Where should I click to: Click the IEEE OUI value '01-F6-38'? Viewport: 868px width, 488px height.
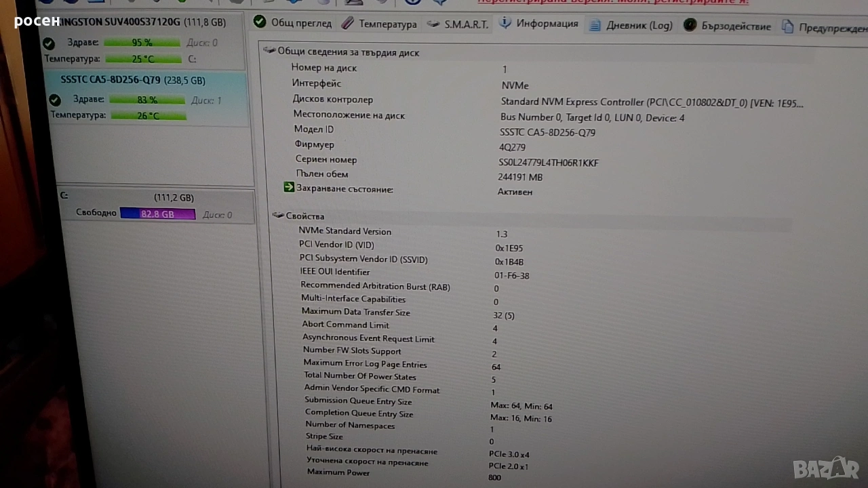click(x=511, y=275)
